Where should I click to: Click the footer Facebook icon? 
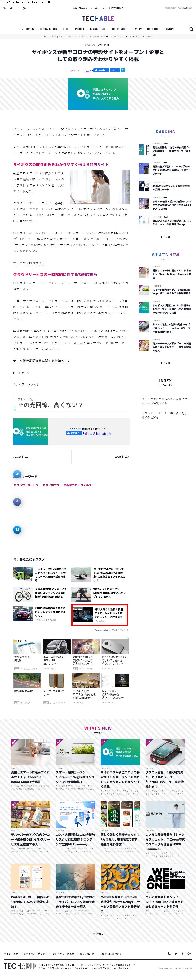183,953
